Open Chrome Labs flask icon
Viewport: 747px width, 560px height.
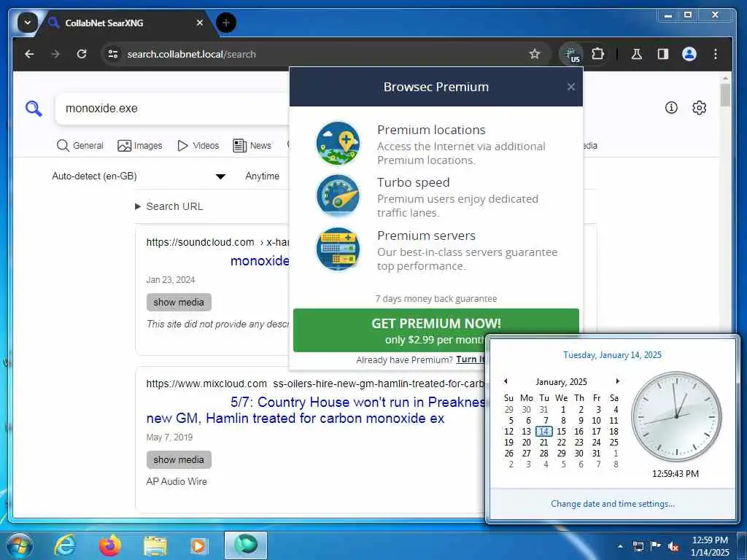tap(636, 54)
